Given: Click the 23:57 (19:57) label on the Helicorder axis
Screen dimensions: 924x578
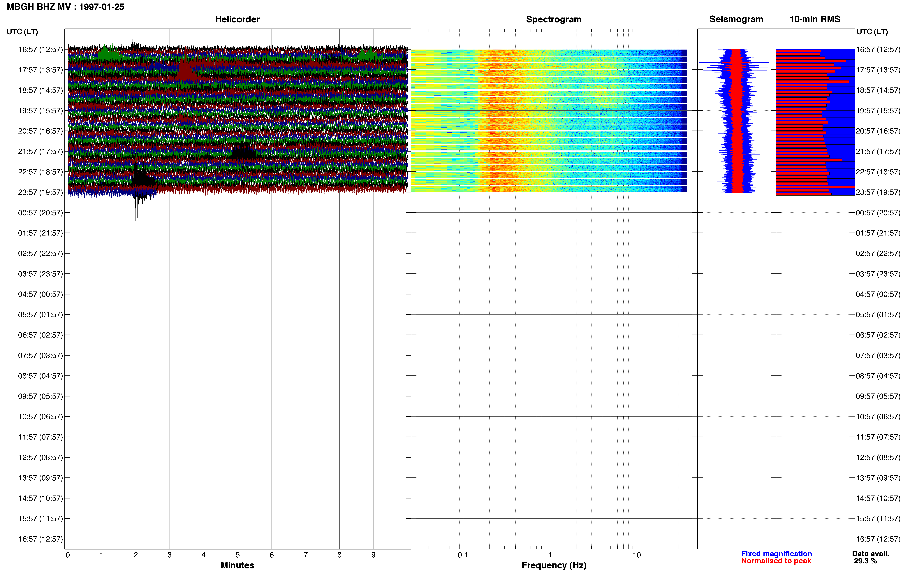Looking at the screenshot, I should [x=41, y=192].
